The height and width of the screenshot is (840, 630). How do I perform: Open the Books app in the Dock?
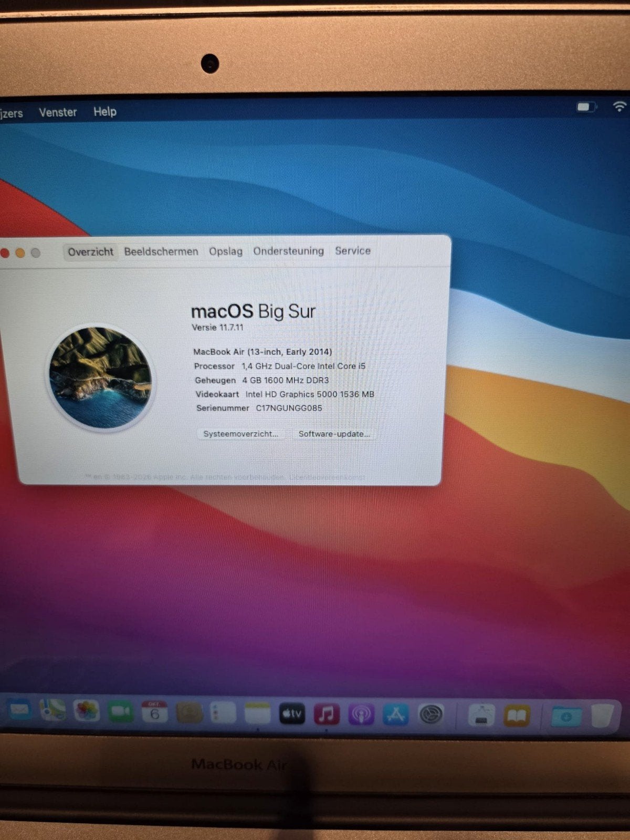coord(517,716)
